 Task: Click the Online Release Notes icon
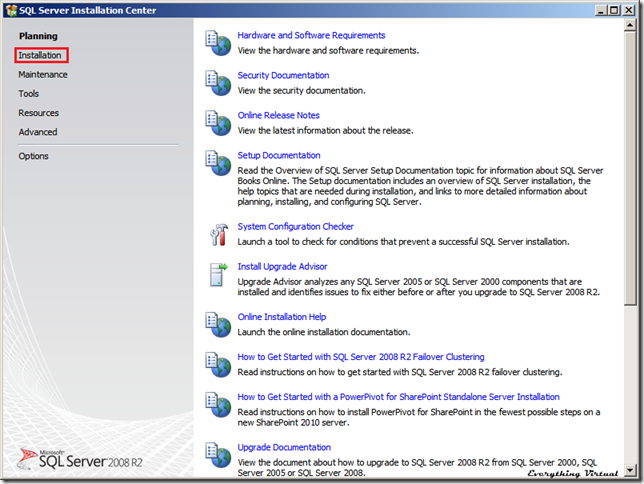pos(218,123)
